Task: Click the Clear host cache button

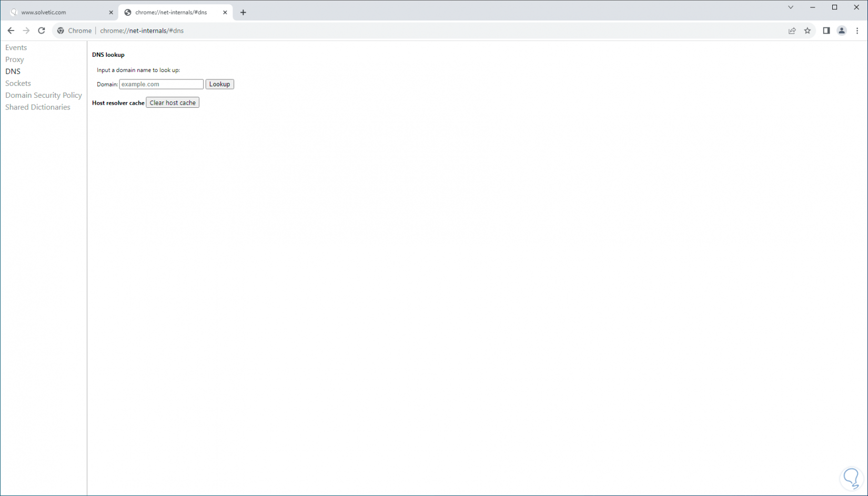Action: click(173, 103)
